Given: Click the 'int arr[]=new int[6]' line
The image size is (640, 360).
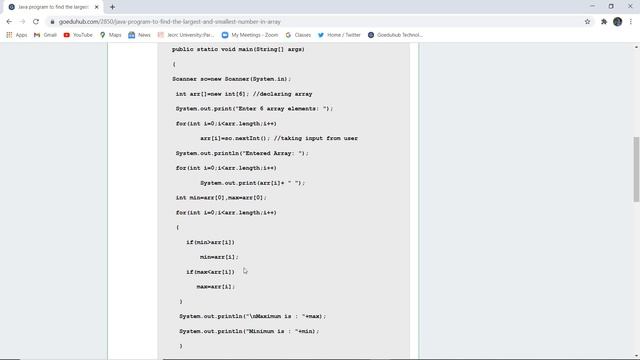Looking at the screenshot, I should [244, 94].
